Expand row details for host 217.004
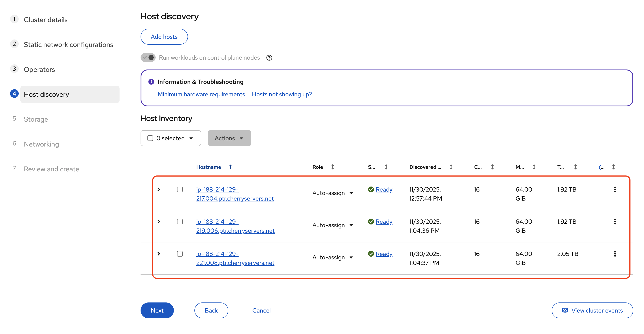Viewport: 644px width, 334px height. pos(159,189)
